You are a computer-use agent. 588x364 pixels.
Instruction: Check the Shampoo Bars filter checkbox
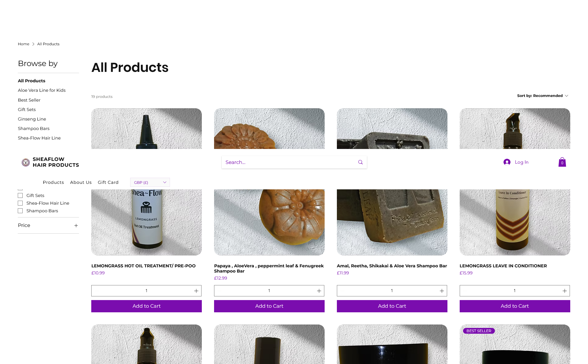pyautogui.click(x=20, y=211)
